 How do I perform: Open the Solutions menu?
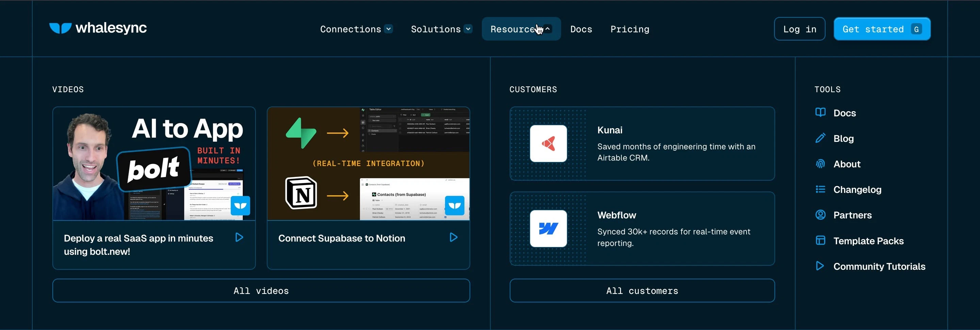(441, 29)
